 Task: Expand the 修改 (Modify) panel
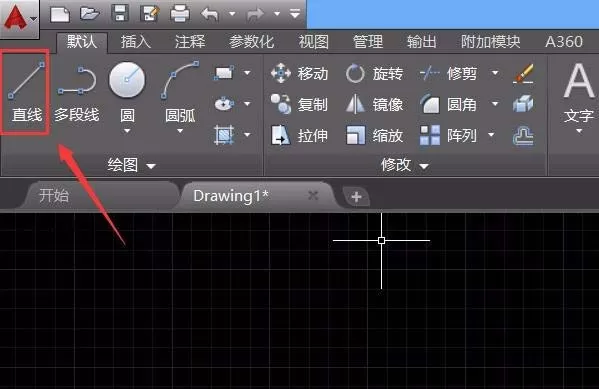405,165
